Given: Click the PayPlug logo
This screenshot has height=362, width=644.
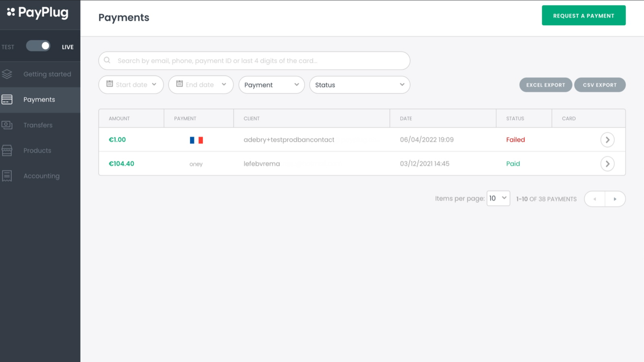Looking at the screenshot, I should [38, 12].
